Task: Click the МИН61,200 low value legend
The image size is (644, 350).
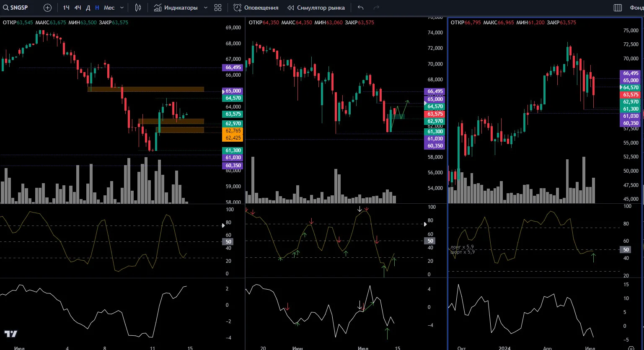Action: click(530, 23)
